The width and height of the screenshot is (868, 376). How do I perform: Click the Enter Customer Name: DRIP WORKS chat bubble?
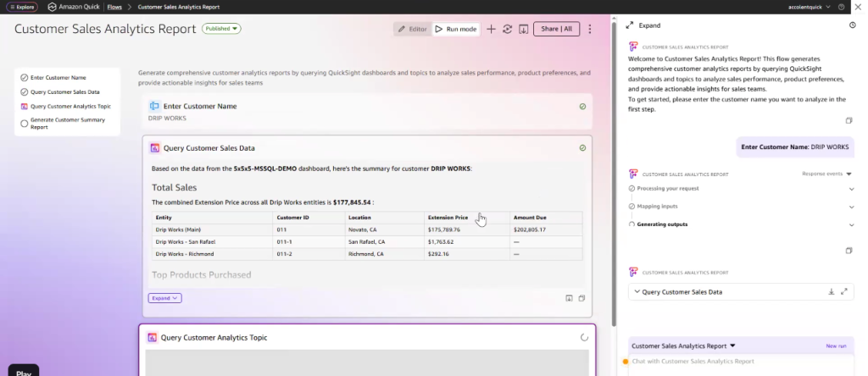[x=795, y=147]
